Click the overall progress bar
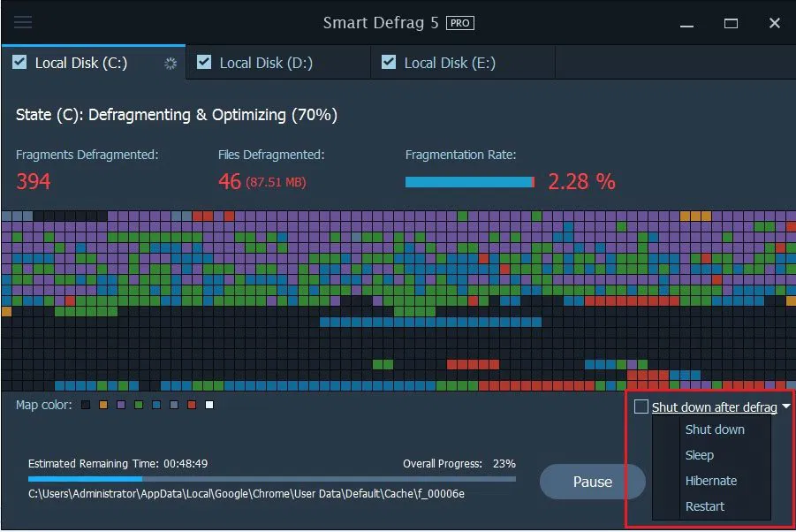The height and width of the screenshot is (532, 796). click(x=272, y=479)
